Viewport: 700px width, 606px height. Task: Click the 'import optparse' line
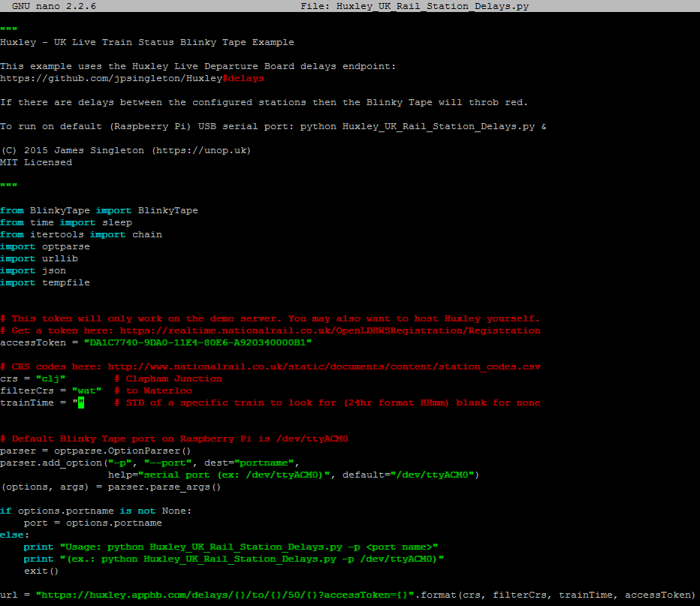click(x=45, y=247)
